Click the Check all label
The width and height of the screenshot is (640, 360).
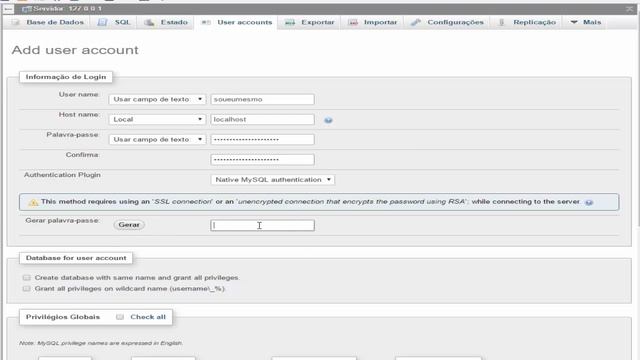[x=148, y=317]
